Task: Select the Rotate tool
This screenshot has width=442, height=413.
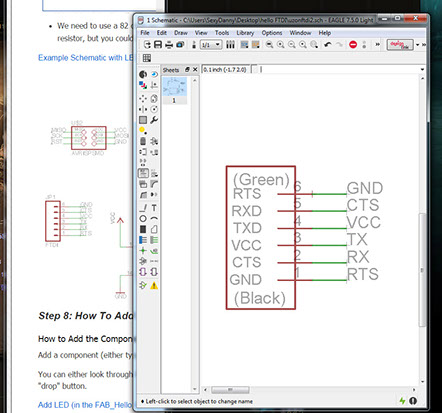Action: [154, 109]
